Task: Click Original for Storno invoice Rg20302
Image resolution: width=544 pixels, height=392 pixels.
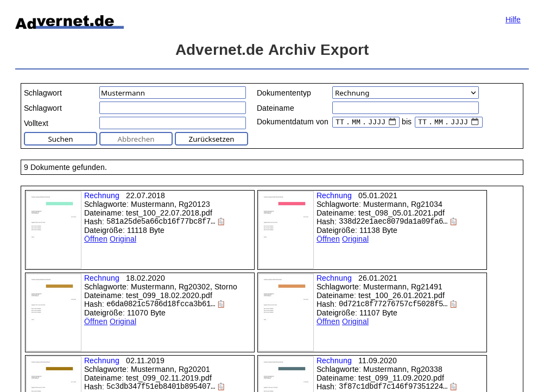Action: [x=123, y=321]
